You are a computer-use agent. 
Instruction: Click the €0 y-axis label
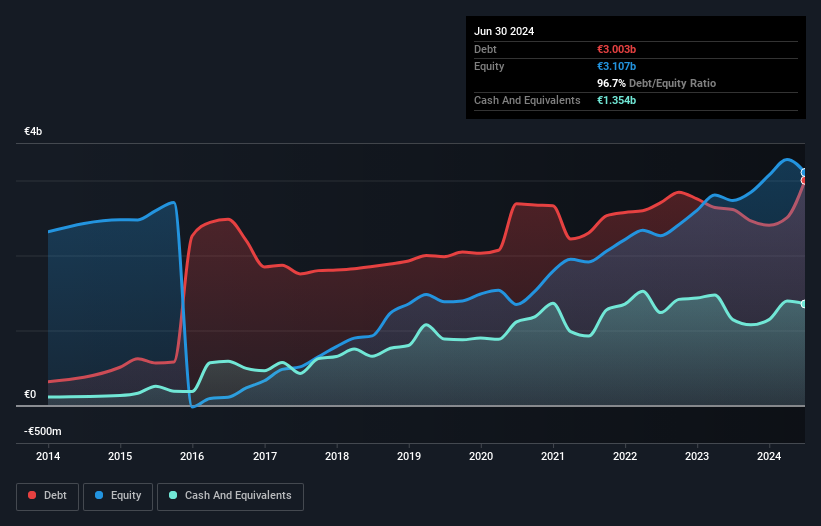pyautogui.click(x=30, y=394)
